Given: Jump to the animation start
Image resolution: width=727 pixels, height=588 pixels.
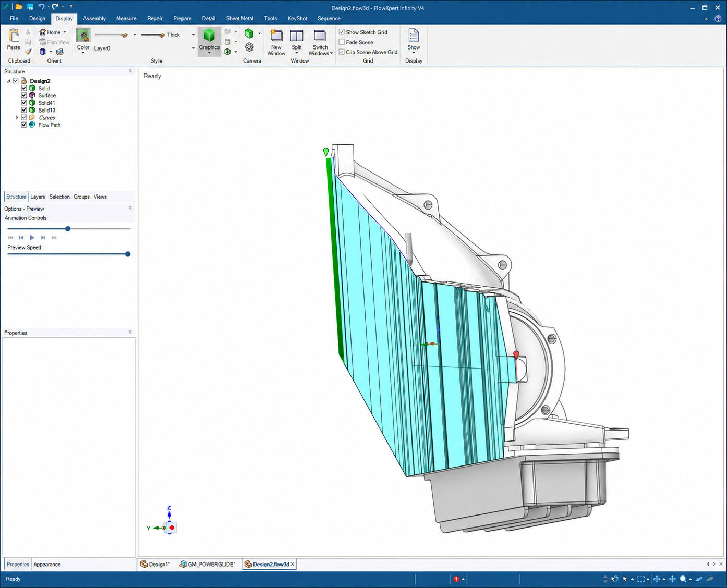Looking at the screenshot, I should (x=10, y=237).
